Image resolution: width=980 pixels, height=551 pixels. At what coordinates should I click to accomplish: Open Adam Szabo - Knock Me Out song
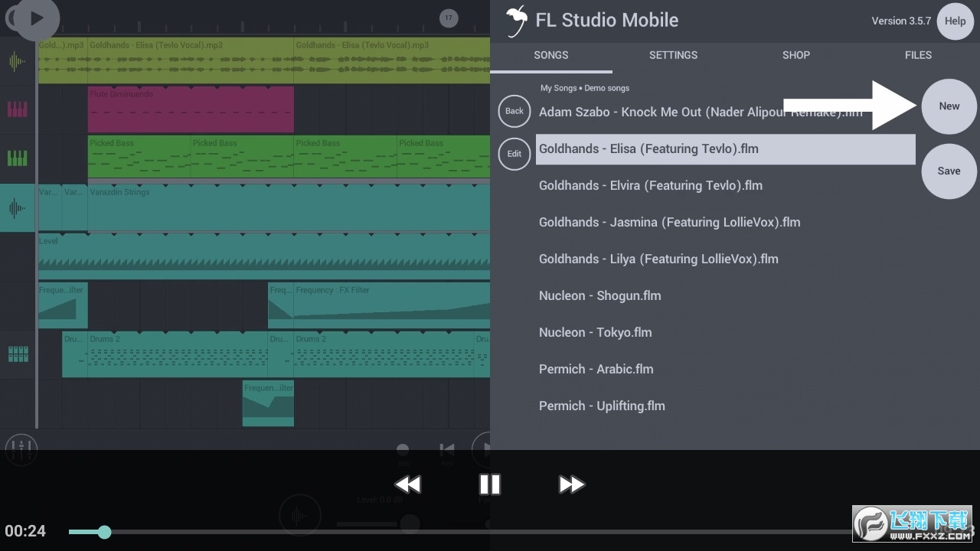click(x=701, y=112)
